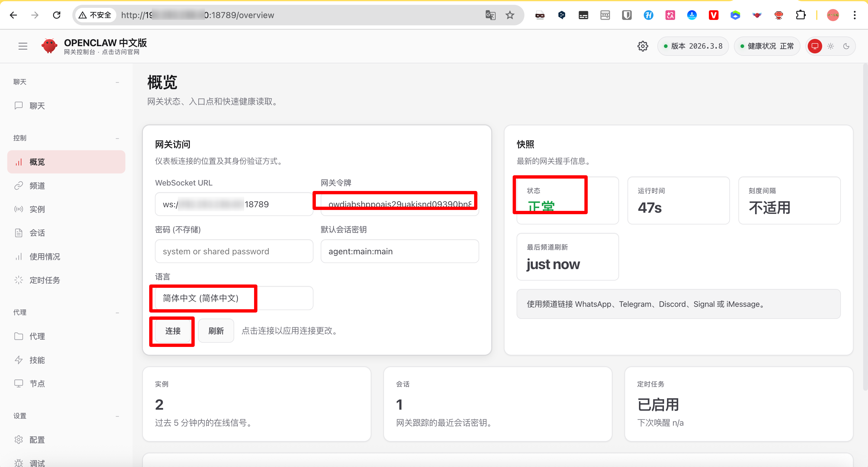Open the 语言 language dropdown
The width and height of the screenshot is (868, 467).
[234, 298]
